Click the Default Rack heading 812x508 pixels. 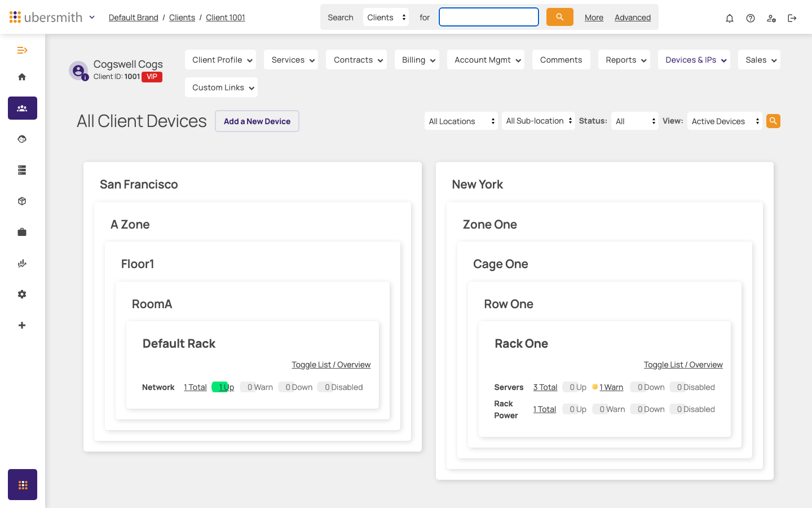click(179, 344)
